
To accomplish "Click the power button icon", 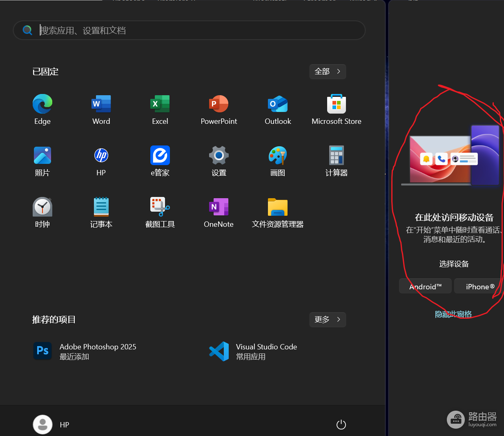I will tap(341, 425).
